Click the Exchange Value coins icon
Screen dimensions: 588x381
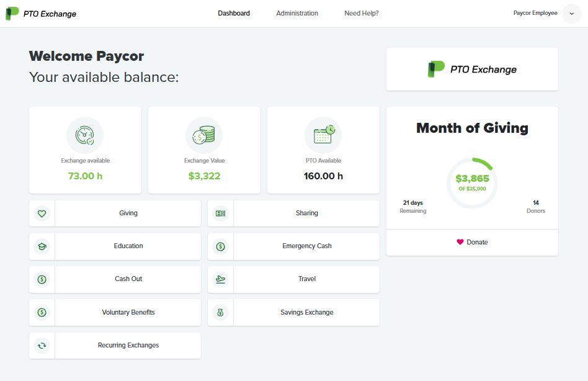[x=204, y=135]
